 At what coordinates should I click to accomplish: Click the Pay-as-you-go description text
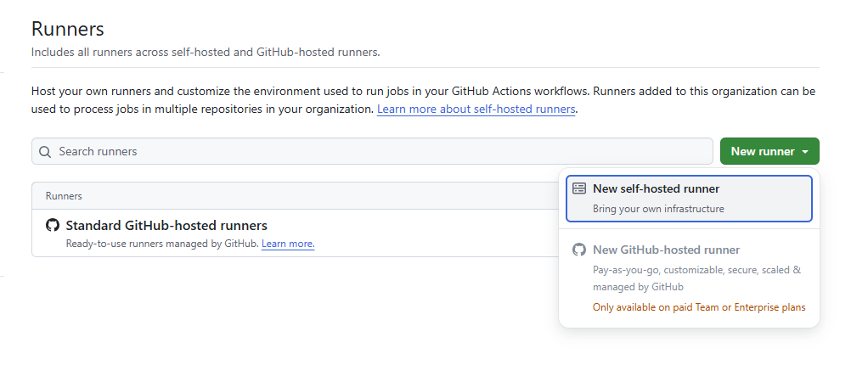(696, 278)
